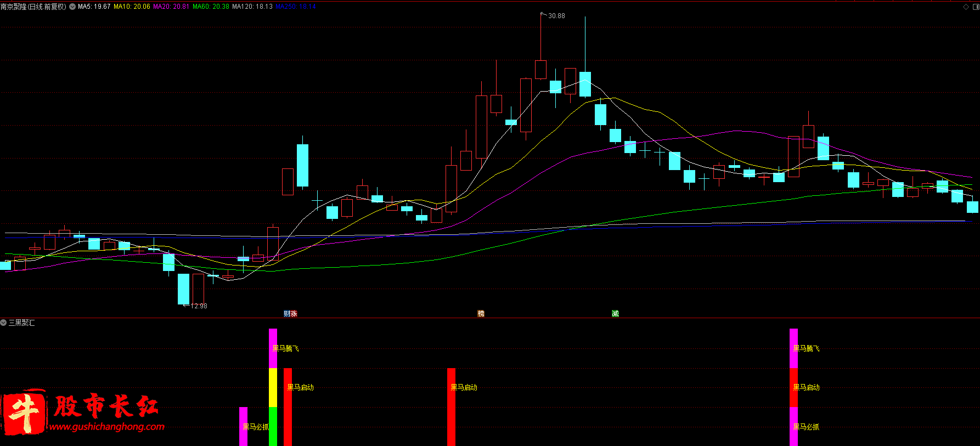Image resolution: width=980 pixels, height=446 pixels.
Task: Click the last 黑马必抓 signal label
Action: coord(806,427)
